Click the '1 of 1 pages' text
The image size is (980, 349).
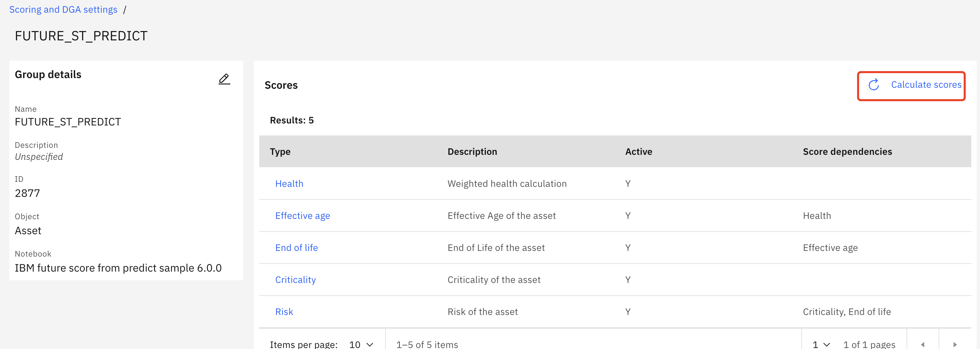tap(869, 344)
